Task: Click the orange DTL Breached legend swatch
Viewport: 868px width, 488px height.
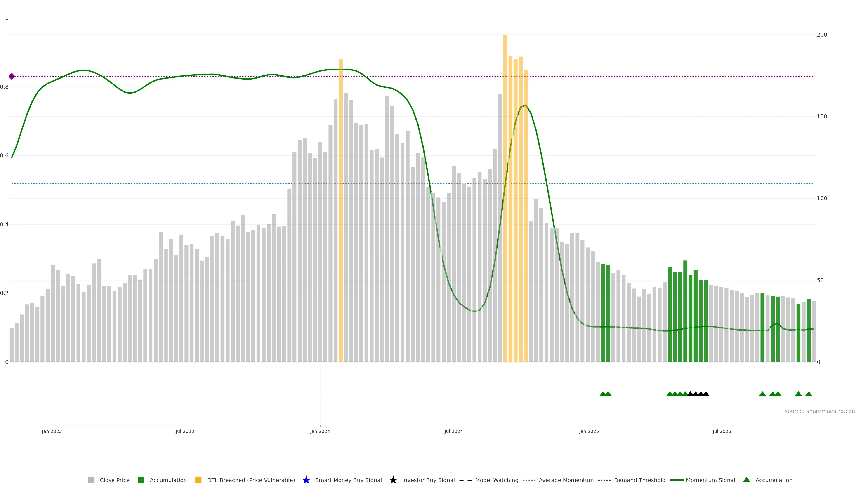Action: (198, 480)
